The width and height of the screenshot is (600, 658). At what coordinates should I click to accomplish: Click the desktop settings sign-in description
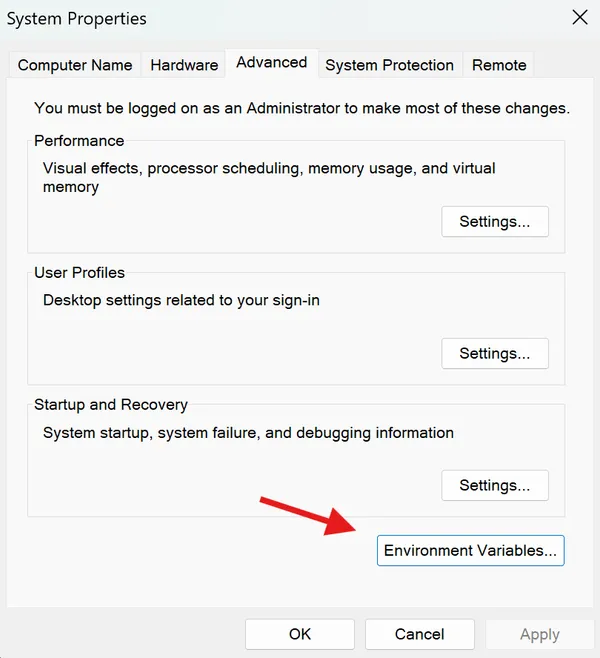tap(181, 300)
